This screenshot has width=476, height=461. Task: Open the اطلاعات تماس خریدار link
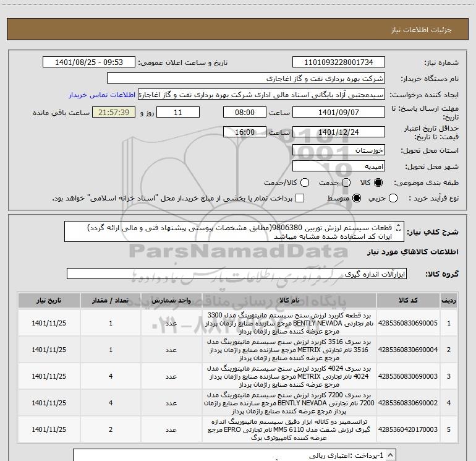pos(102,95)
